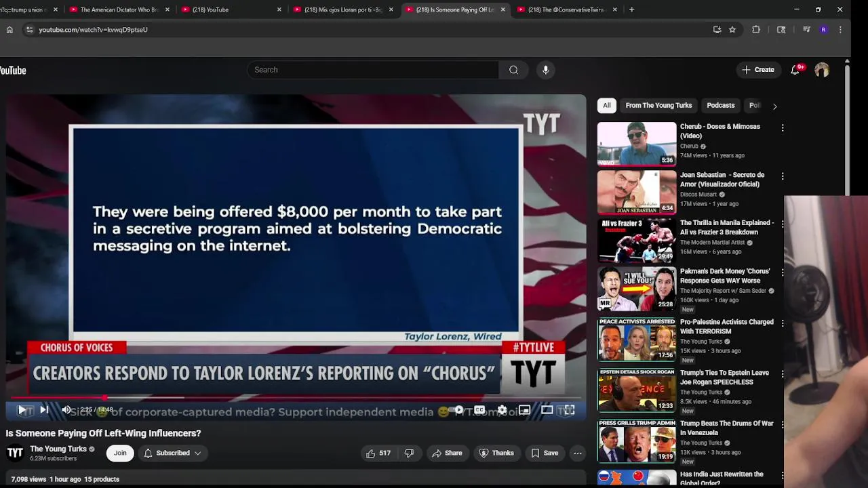Switch to theater mode
This screenshot has width=868, height=488.
pos(547,409)
